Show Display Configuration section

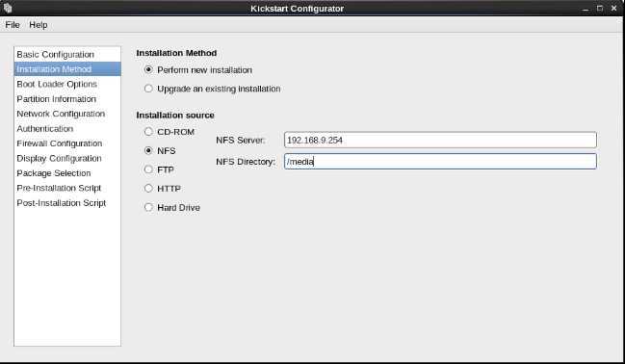click(67, 158)
